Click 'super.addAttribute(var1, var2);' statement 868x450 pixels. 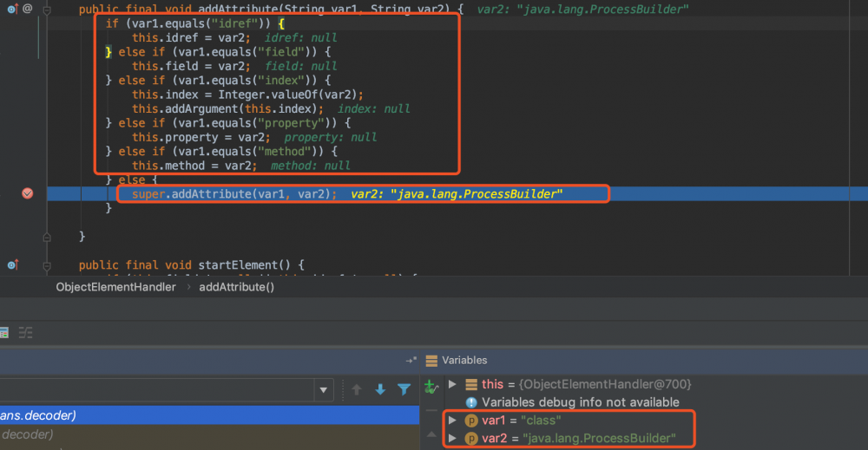234,194
